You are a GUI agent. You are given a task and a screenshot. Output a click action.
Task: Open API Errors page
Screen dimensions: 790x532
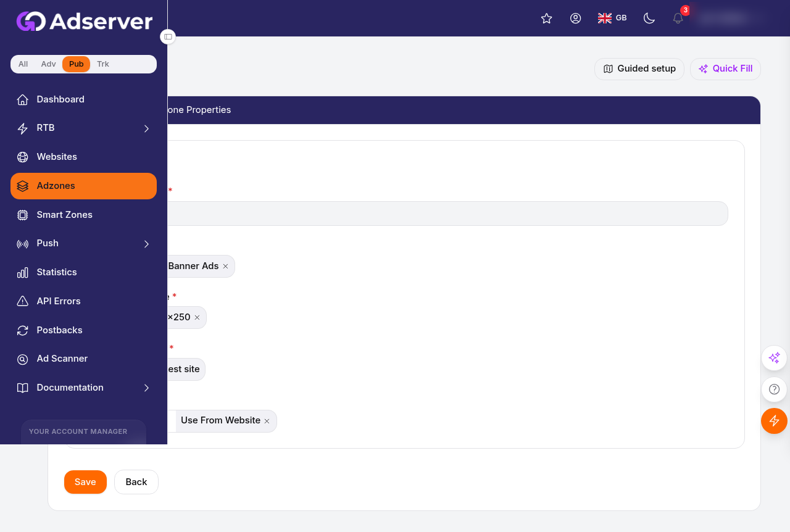coord(83,301)
